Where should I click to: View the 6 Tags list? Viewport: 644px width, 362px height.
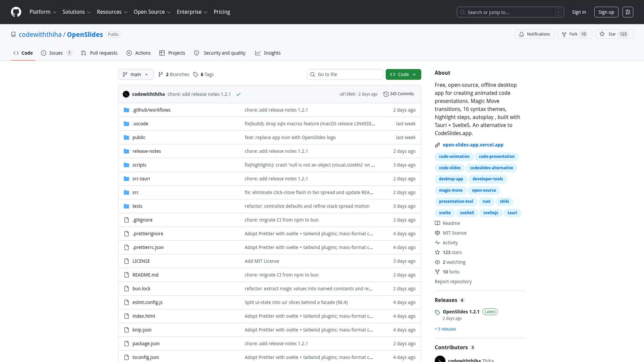[x=204, y=74]
